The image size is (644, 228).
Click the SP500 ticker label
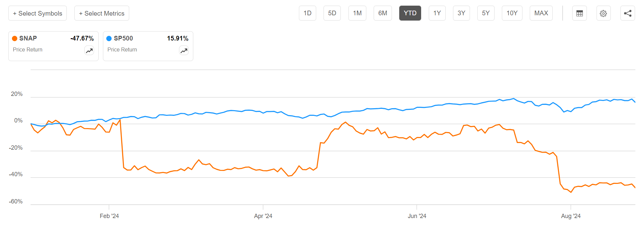123,38
